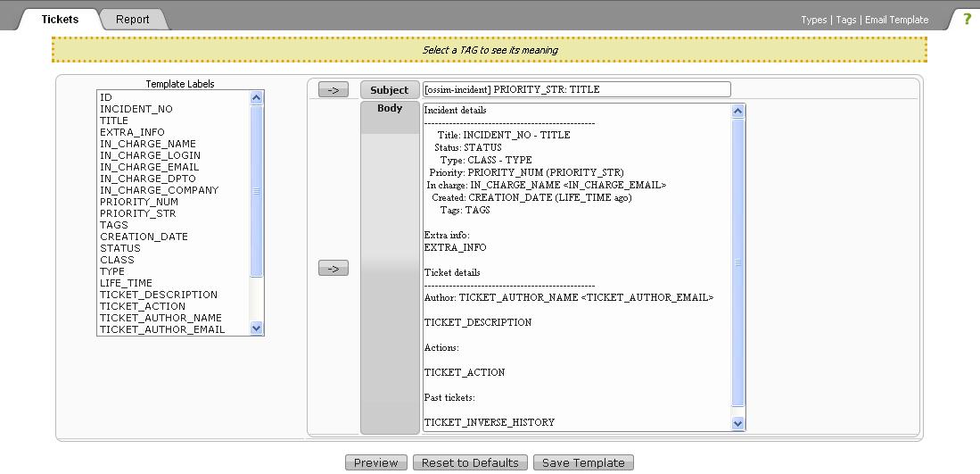Switch to the Tickets tab

point(60,19)
